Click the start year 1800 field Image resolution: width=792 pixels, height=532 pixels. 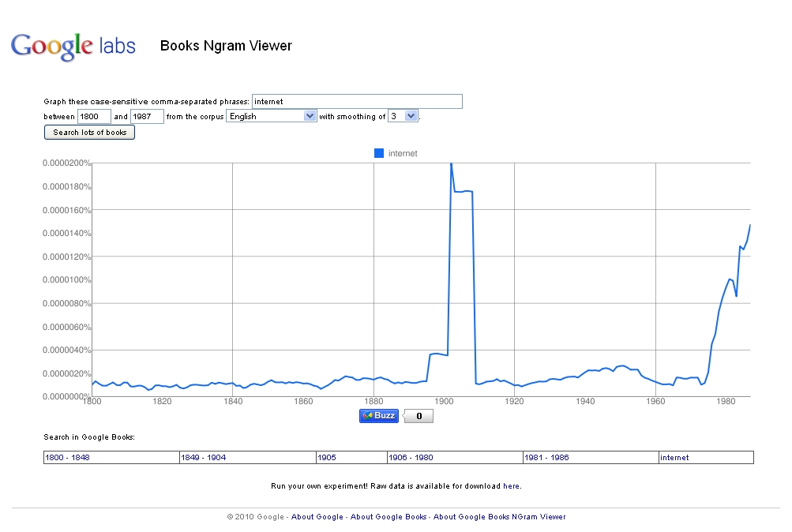94,116
